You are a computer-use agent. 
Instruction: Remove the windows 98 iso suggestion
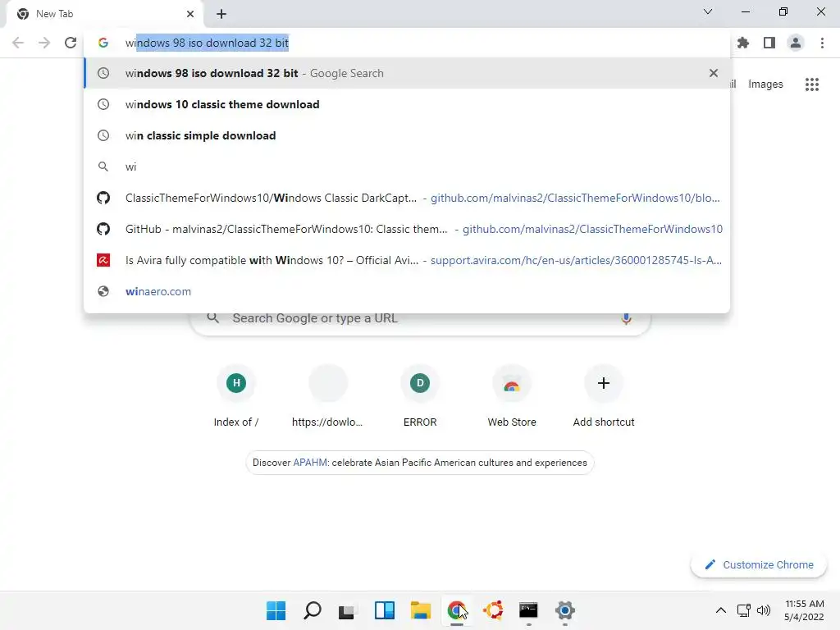(714, 73)
